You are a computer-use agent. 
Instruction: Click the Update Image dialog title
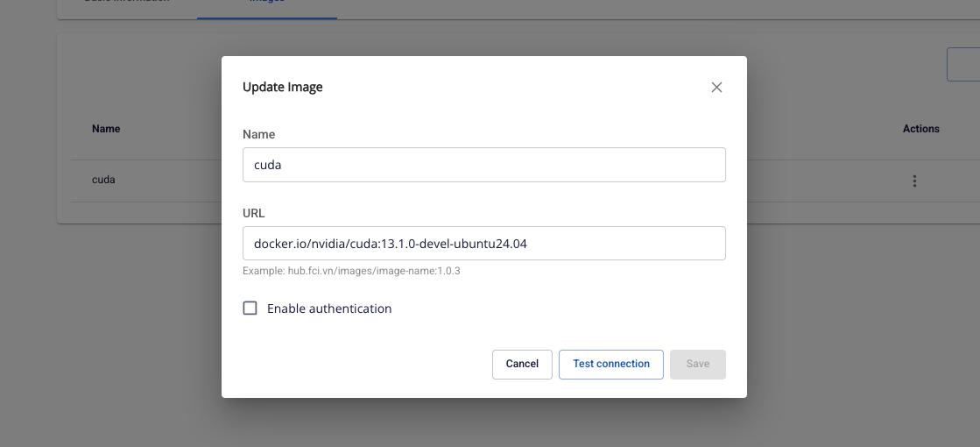tap(282, 87)
